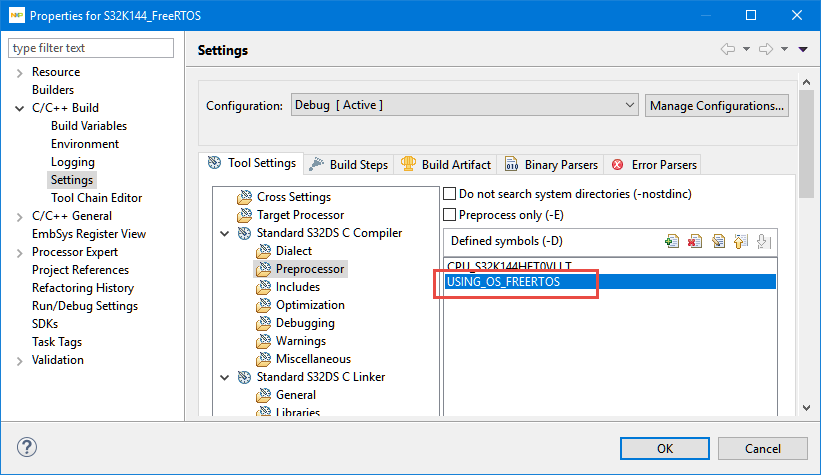Click the type filter text field
This screenshot has width=821, height=475.
click(x=91, y=48)
